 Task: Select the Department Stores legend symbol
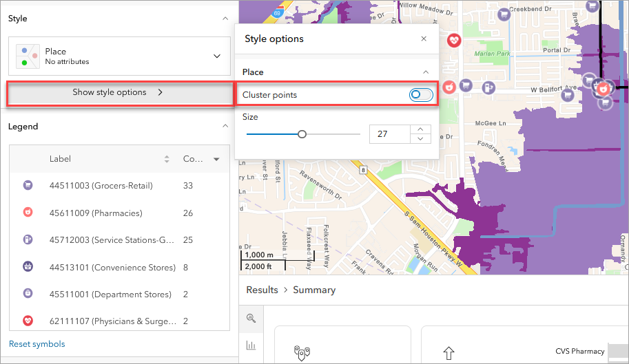pyautogui.click(x=28, y=294)
